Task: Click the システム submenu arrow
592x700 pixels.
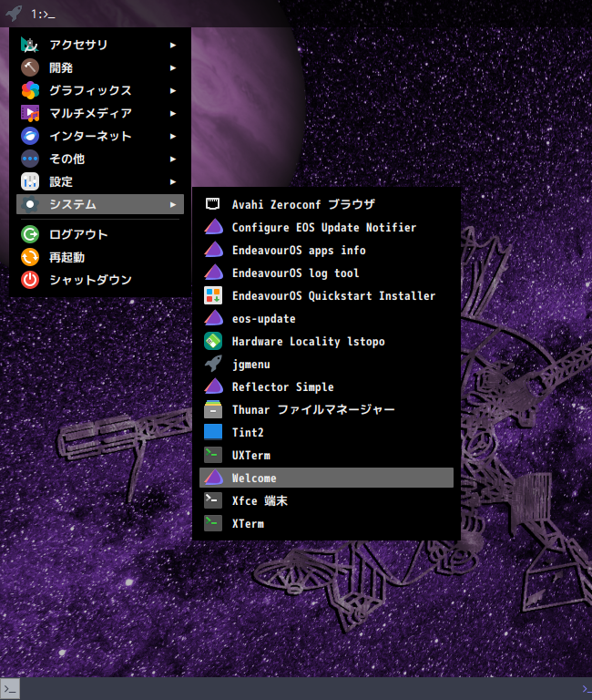Action: [173, 204]
